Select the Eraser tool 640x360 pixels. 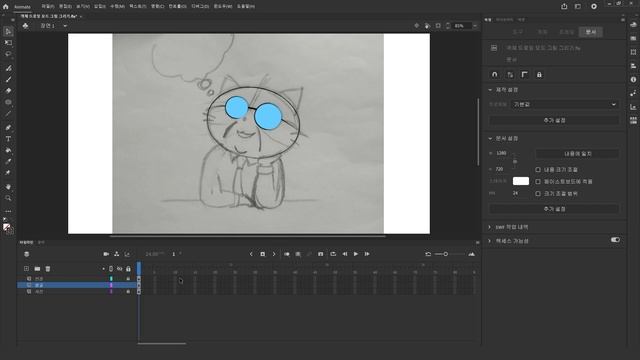click(8, 91)
